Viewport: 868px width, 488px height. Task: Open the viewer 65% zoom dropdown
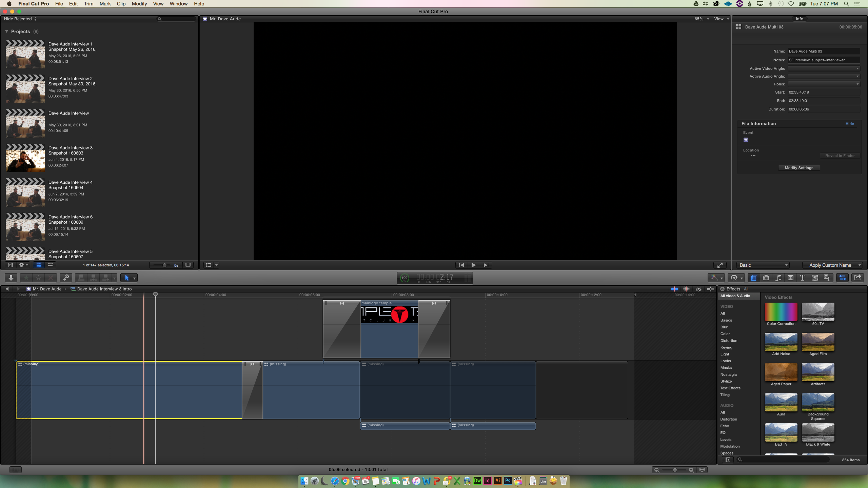click(x=701, y=19)
